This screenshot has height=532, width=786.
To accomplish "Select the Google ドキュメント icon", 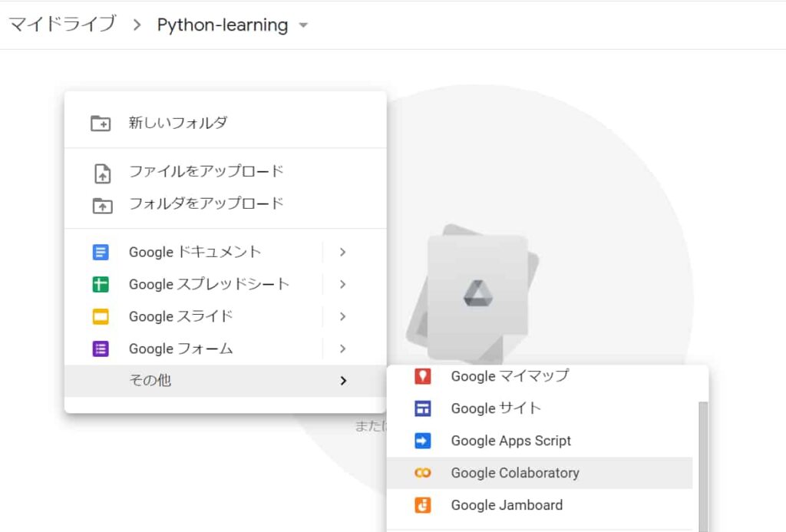I will click(101, 252).
